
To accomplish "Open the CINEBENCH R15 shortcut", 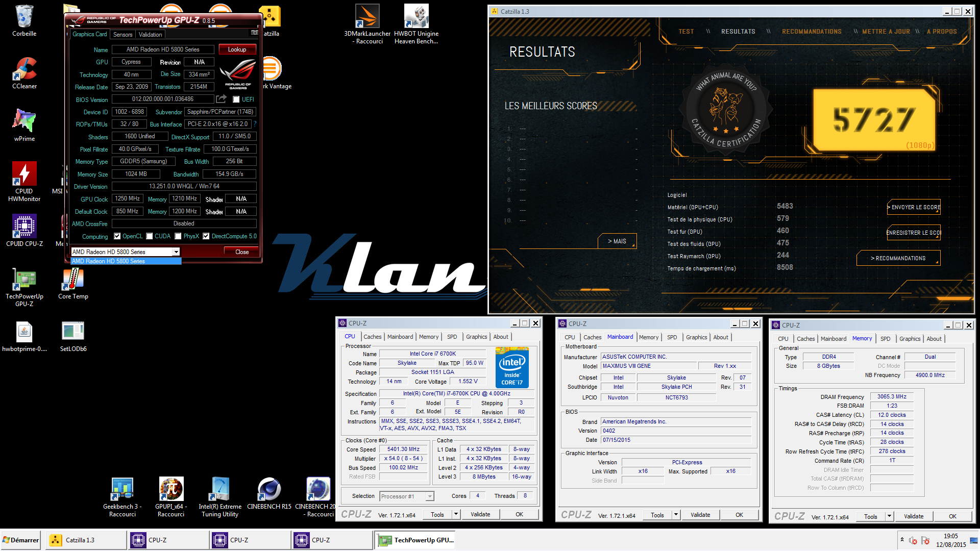I will tap(269, 493).
